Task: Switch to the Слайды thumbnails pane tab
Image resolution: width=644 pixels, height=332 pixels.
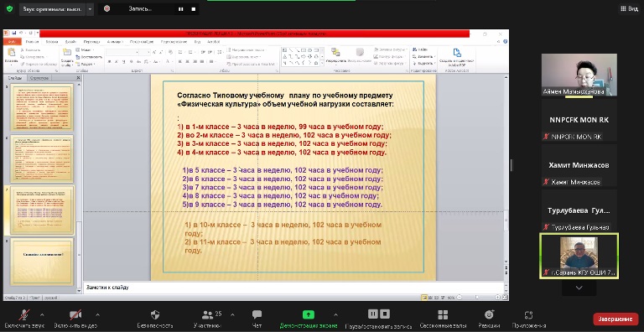Action: coord(15,78)
